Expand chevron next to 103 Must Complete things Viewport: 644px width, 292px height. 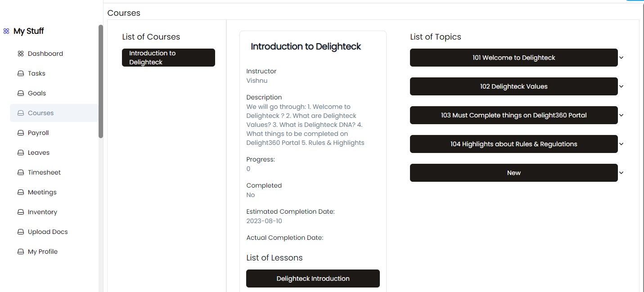(621, 115)
